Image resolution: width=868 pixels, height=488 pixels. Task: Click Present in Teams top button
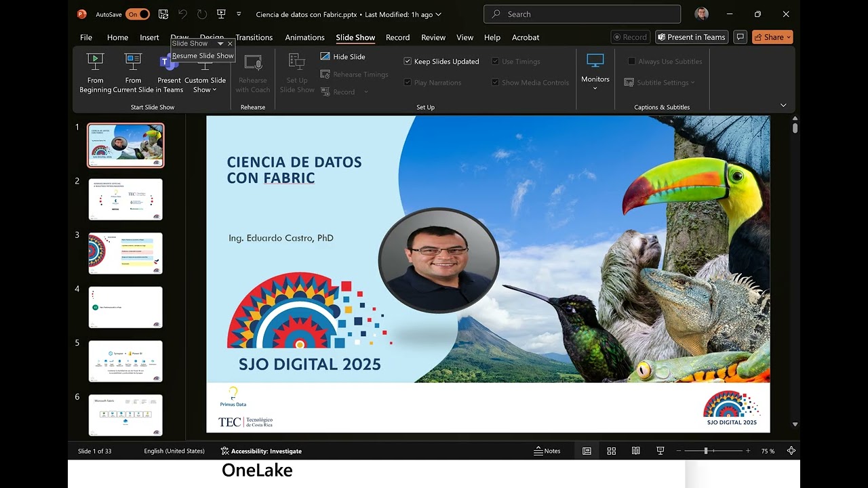692,37
